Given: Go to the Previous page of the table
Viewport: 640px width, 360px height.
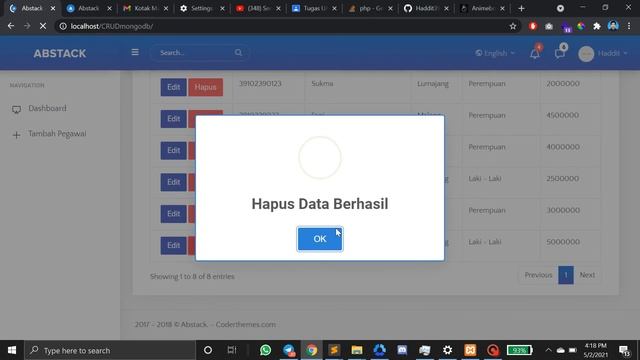Looking at the screenshot, I should pyautogui.click(x=538, y=275).
